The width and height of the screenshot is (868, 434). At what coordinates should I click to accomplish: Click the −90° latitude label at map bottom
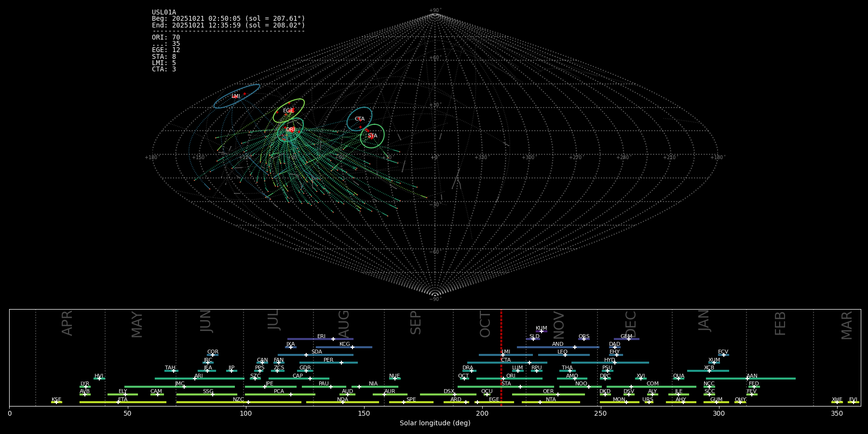[435, 299]
